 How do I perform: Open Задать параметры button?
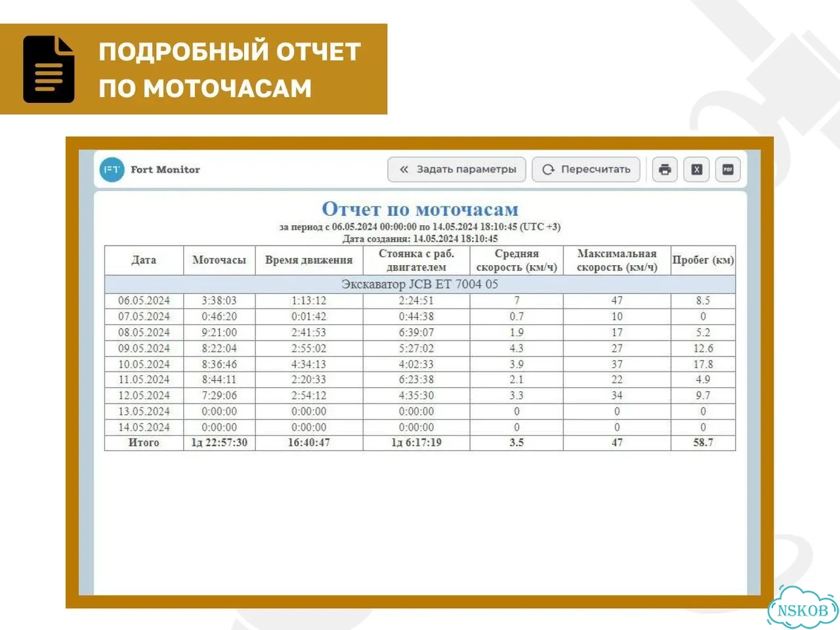[457, 169]
